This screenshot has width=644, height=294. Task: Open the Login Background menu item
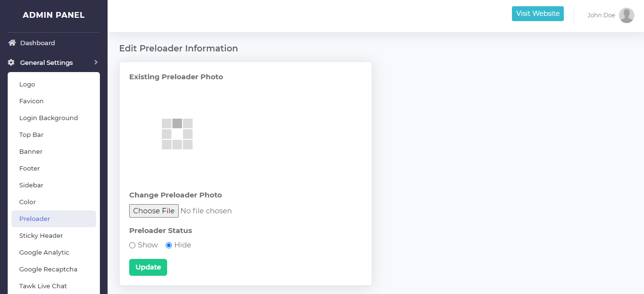[x=49, y=118]
